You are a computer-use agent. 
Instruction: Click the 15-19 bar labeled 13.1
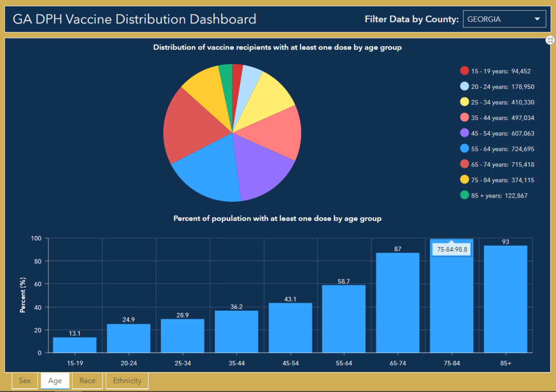[x=75, y=345]
